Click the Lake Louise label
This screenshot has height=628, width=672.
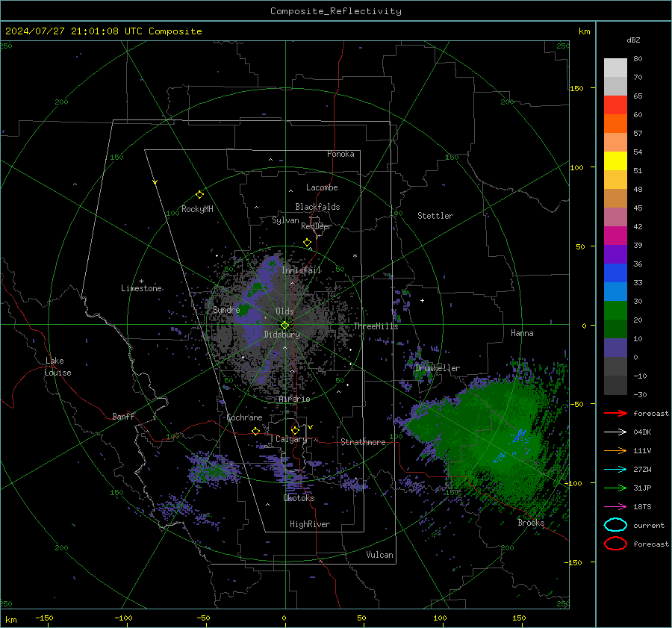pos(57,367)
